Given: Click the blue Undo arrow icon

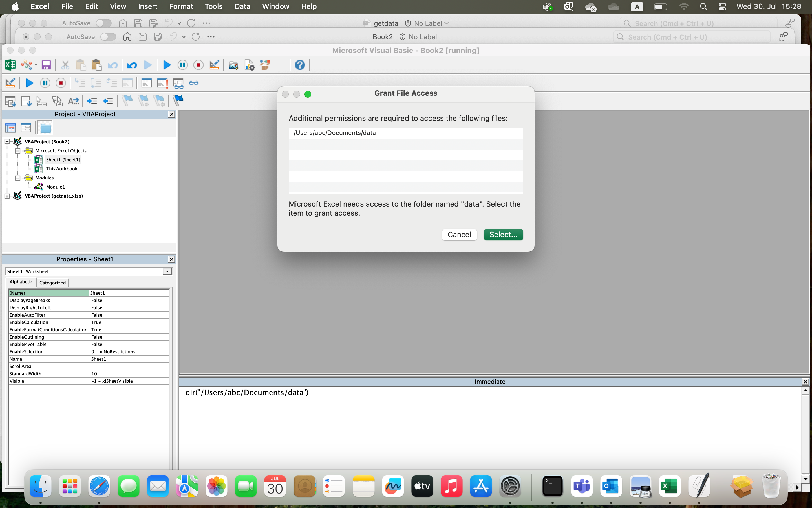Looking at the screenshot, I should 132,65.
